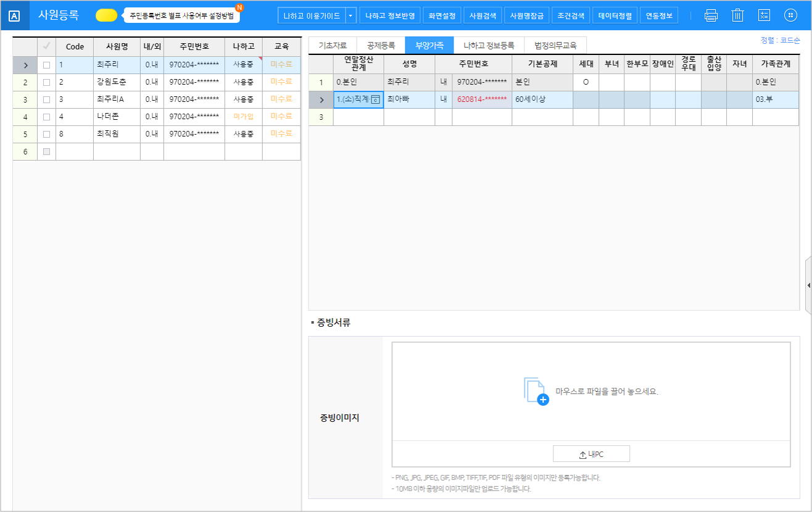Select employee name 강원도춘

pos(117,82)
